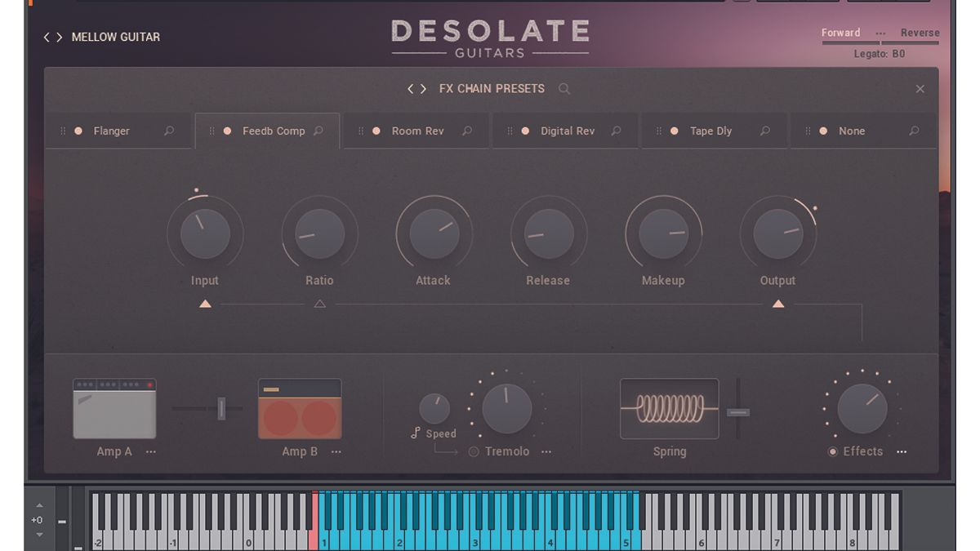Enable the Tremolo radio toggle

click(x=472, y=451)
